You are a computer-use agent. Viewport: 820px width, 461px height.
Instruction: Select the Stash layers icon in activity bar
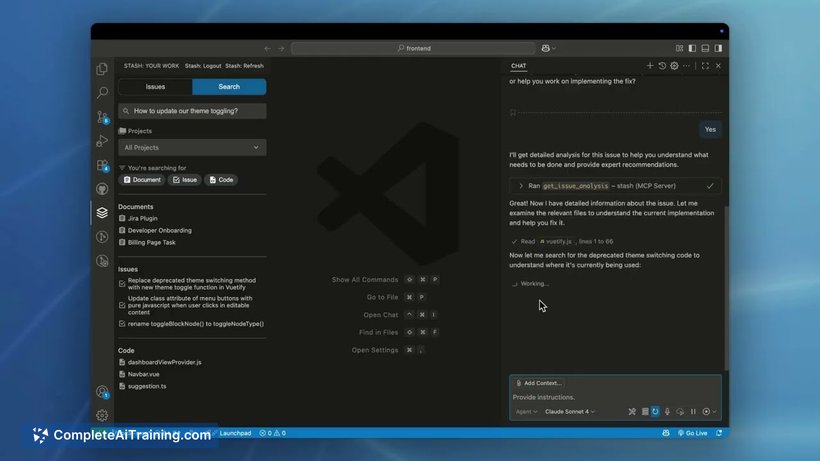tap(102, 213)
